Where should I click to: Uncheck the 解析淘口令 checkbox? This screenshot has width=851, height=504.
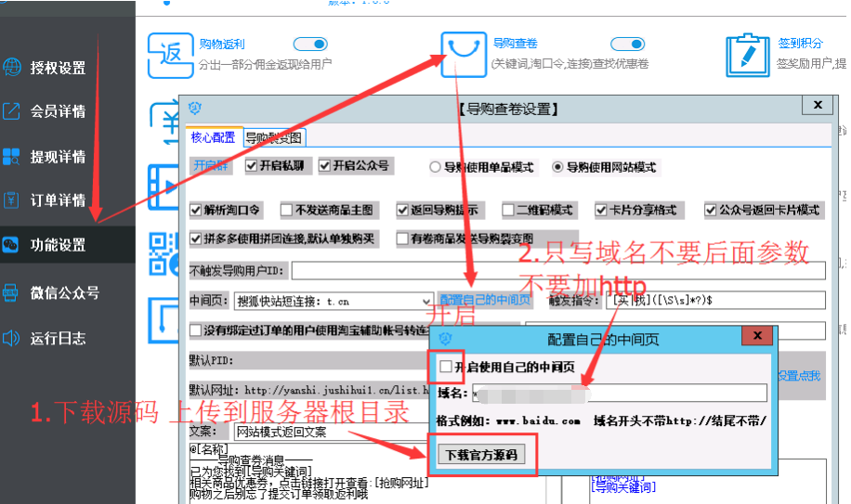pos(196,211)
